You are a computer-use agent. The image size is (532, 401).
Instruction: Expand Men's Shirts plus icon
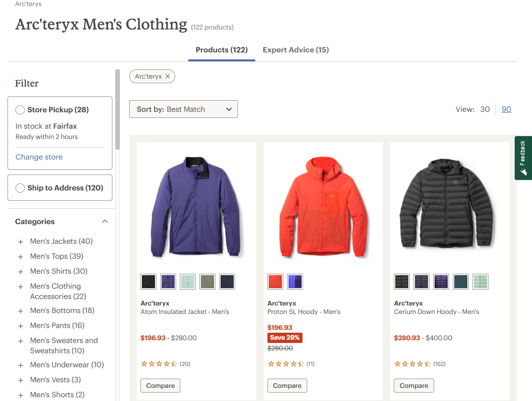pyautogui.click(x=21, y=271)
